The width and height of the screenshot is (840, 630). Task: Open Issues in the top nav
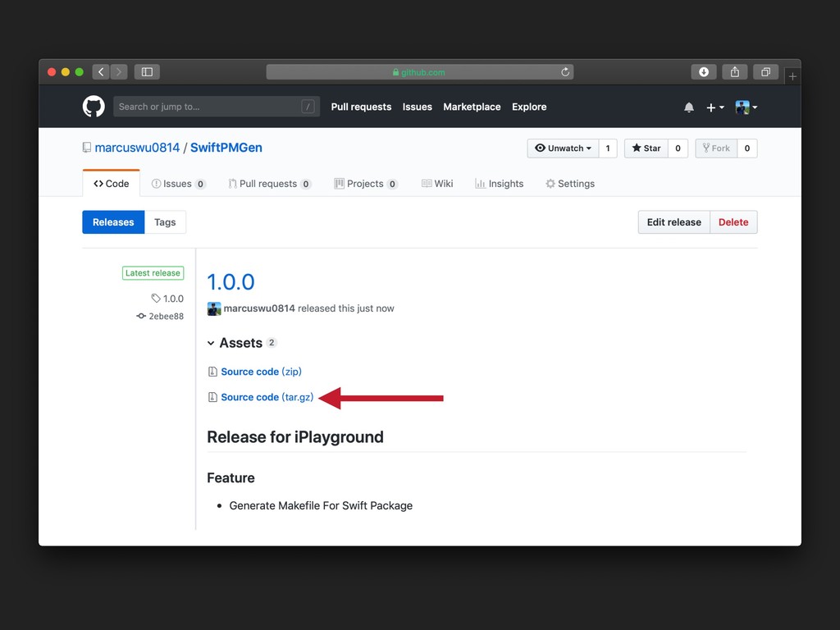418,107
